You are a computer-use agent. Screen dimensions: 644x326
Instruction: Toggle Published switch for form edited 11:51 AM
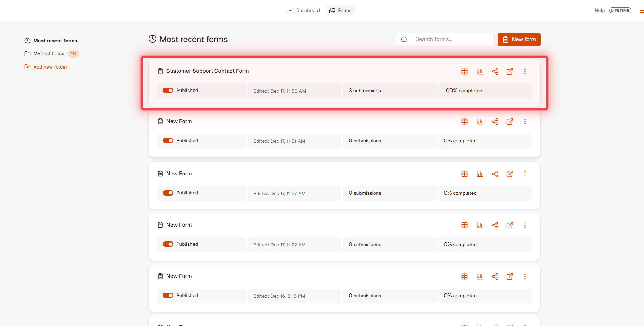coord(168,141)
